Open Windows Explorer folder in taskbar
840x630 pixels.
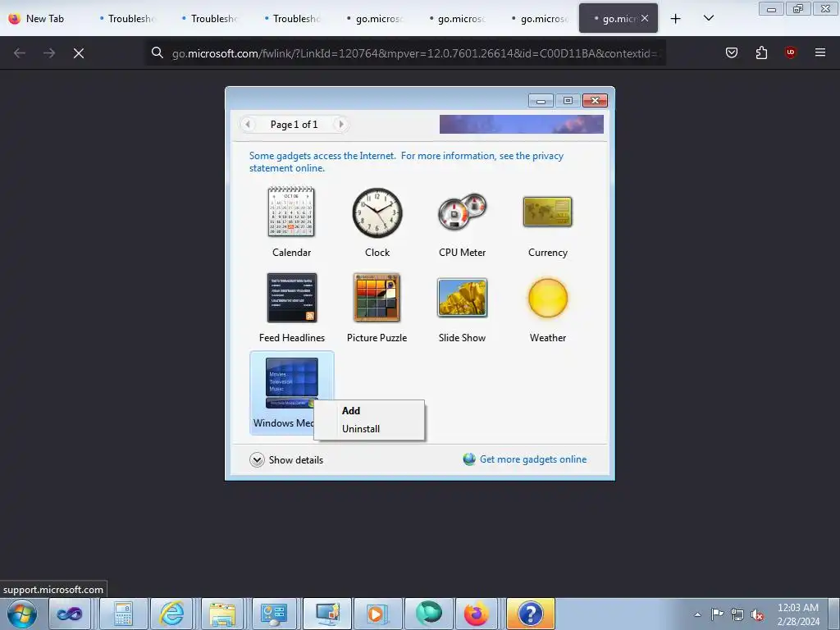(x=222, y=614)
